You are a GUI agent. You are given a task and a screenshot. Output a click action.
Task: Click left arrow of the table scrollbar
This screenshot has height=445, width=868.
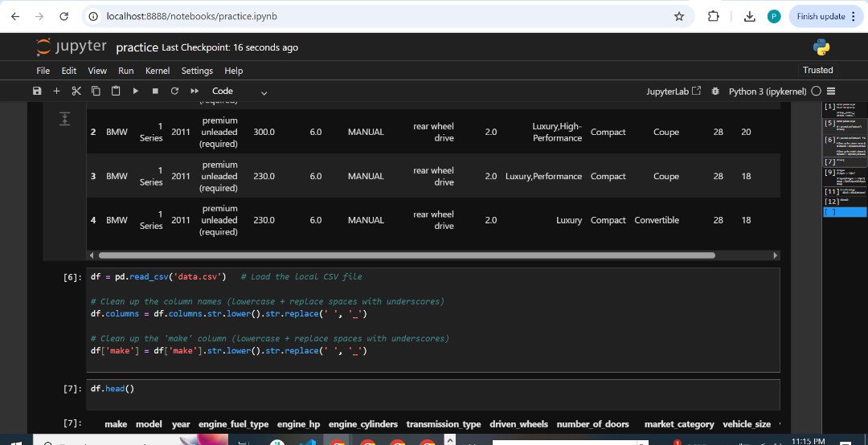[92, 255]
